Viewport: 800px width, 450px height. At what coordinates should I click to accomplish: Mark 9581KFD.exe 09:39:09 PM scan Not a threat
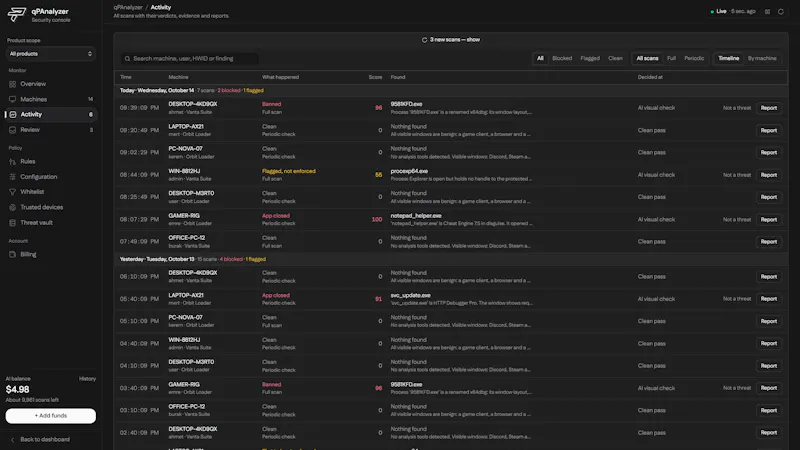tap(737, 108)
